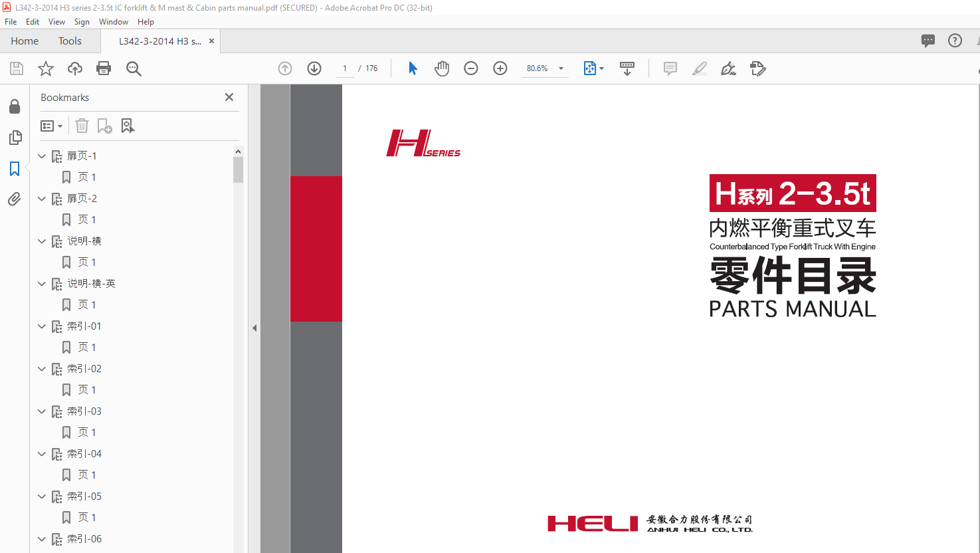Open chat notifications icon
The image size is (980, 553).
[928, 41]
